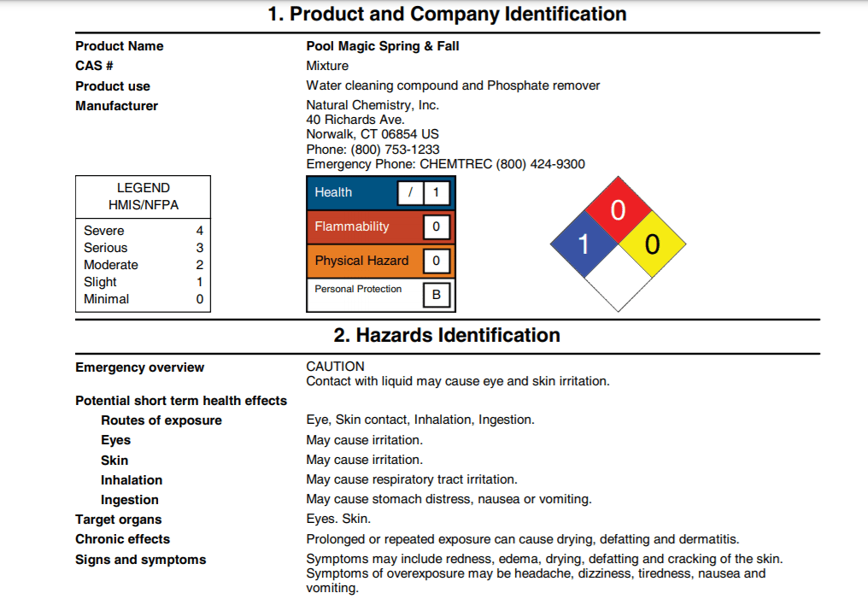Select the bold 'Emergency overview' label
The image size is (868, 599).
[x=139, y=367]
